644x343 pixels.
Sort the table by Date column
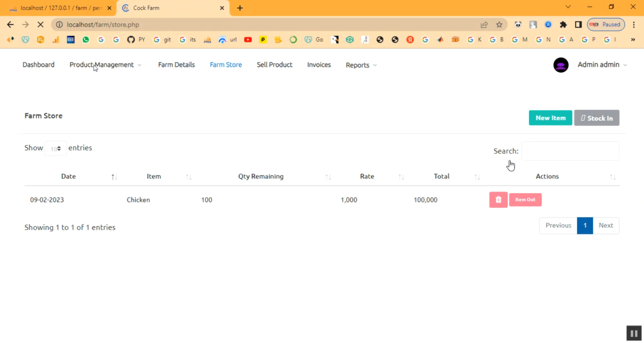(x=69, y=176)
